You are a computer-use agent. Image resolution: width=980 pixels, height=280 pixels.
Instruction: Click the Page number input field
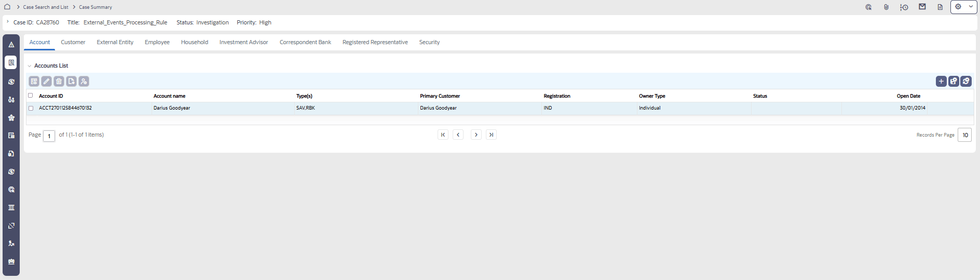[49, 136]
